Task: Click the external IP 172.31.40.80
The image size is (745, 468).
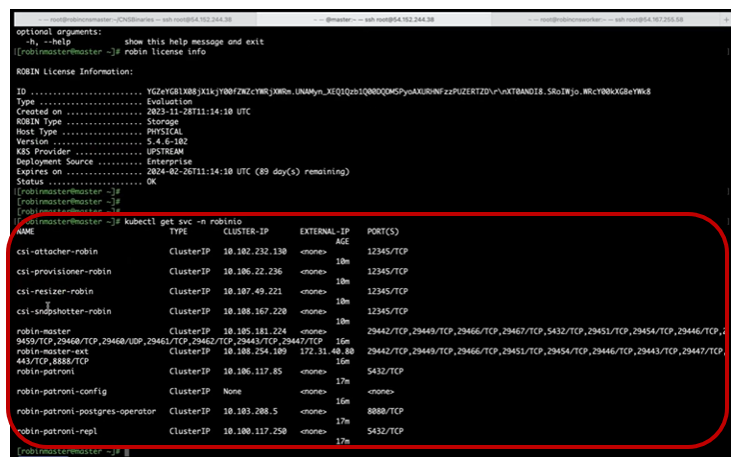Action: (x=327, y=351)
